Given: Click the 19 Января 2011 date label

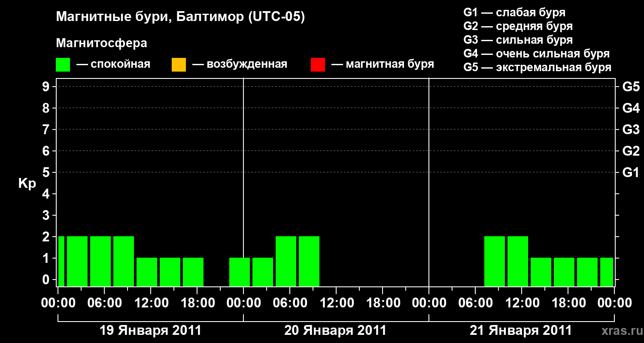Looking at the screenshot, I should 150,331.
